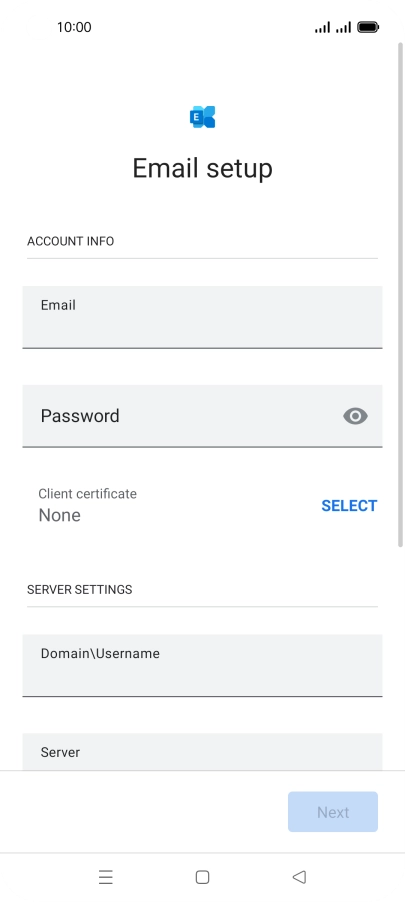Tap the Client certificate None value
Screen dimensions: 405x902
coord(59,515)
